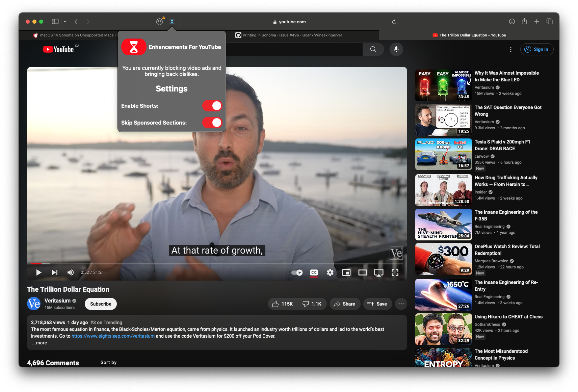Toggle the autoplay switch in player
The height and width of the screenshot is (392, 578).
pos(297,272)
